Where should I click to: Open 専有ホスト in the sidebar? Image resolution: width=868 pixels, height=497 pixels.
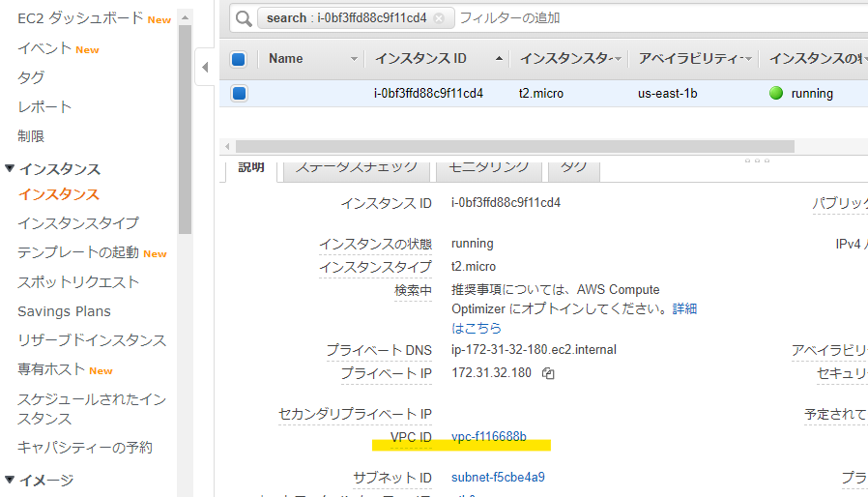point(51,369)
